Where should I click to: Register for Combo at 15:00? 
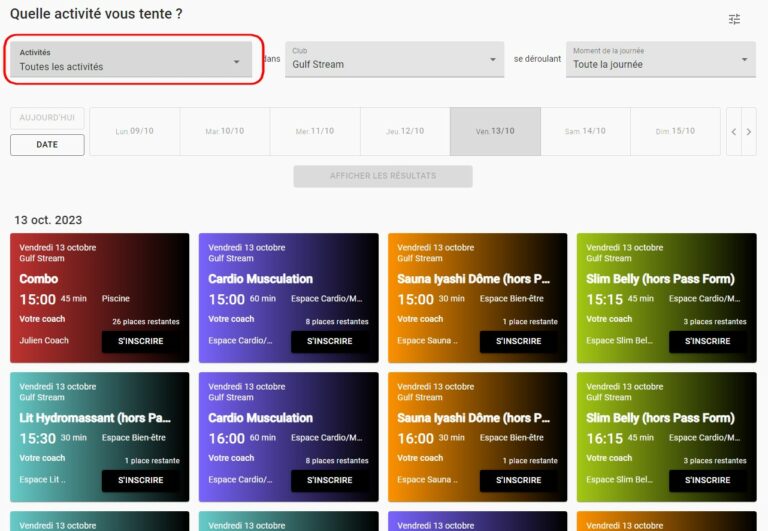141,341
